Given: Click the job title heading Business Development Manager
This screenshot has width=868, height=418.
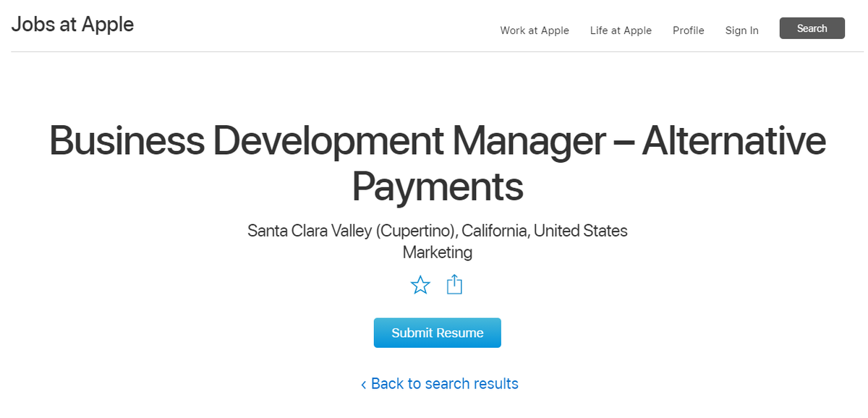Looking at the screenshot, I should tap(438, 163).
